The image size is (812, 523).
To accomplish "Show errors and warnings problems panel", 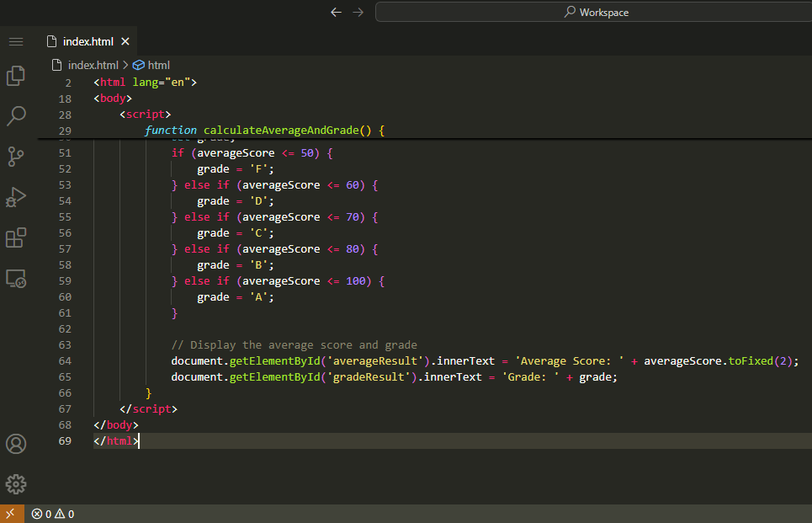I will coord(52,514).
